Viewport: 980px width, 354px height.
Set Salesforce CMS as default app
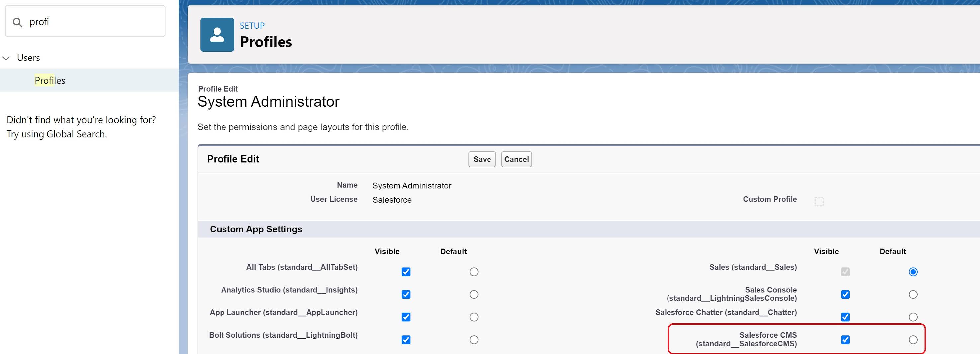(x=913, y=339)
